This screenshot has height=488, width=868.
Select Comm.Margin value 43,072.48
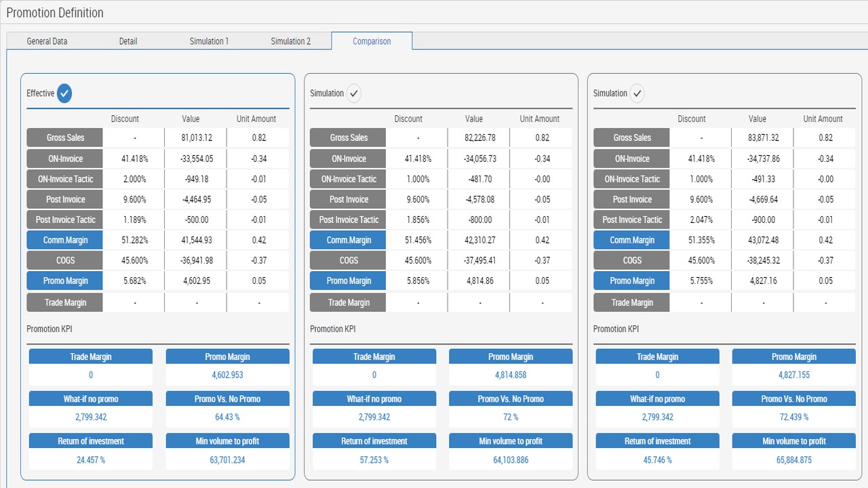point(762,240)
